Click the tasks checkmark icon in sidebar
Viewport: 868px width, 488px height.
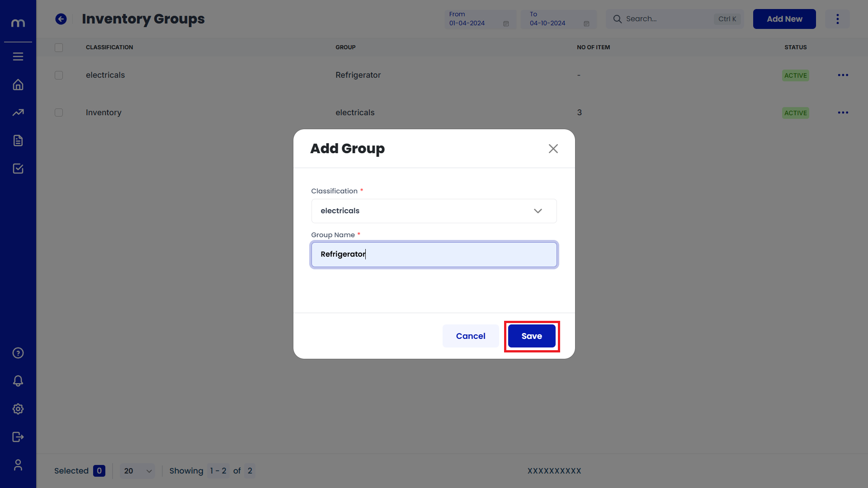coord(18,169)
